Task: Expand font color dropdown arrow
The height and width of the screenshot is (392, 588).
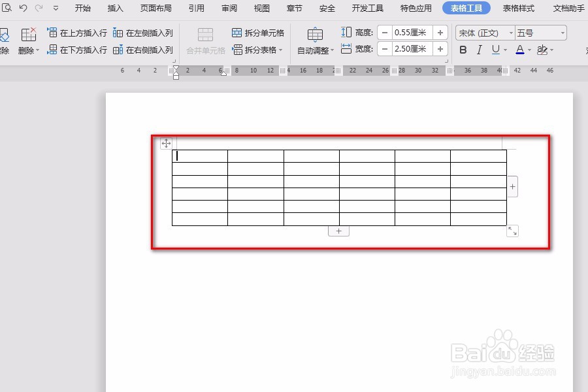Action: pyautogui.click(x=529, y=50)
